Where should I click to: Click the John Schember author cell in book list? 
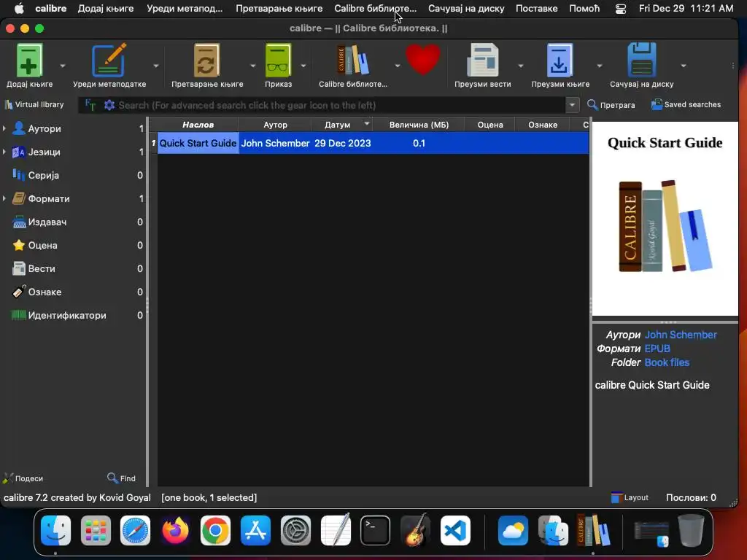(x=275, y=143)
